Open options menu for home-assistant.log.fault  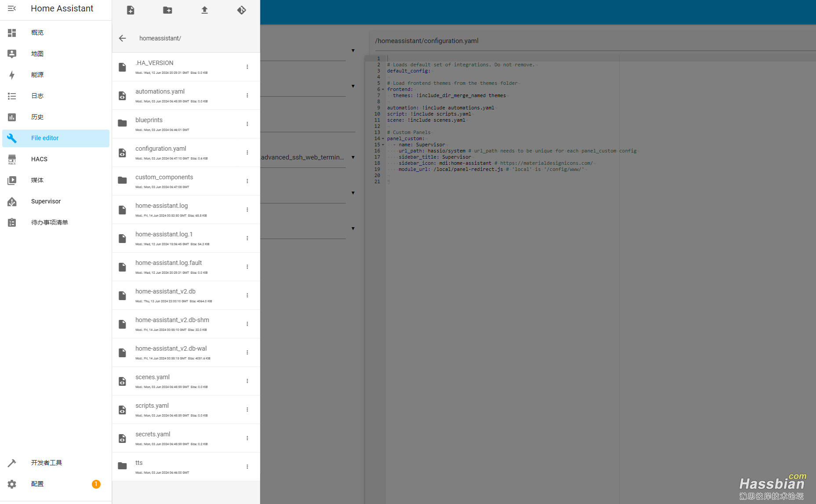[247, 267]
